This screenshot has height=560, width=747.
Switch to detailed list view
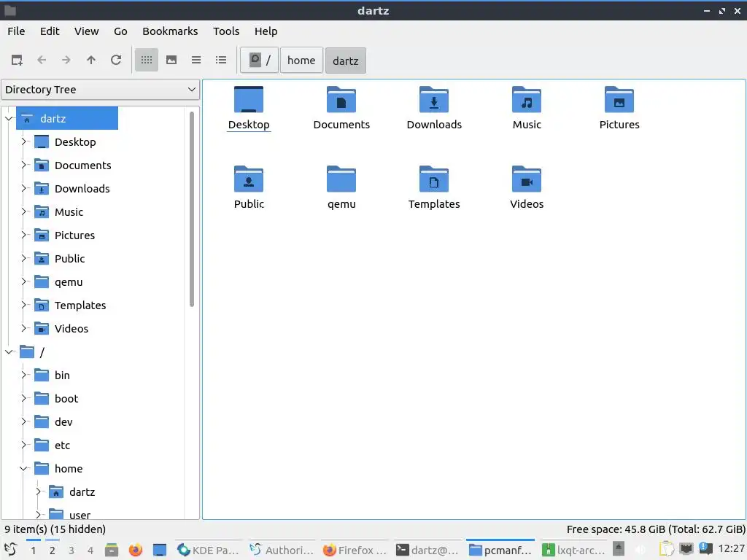(221, 60)
